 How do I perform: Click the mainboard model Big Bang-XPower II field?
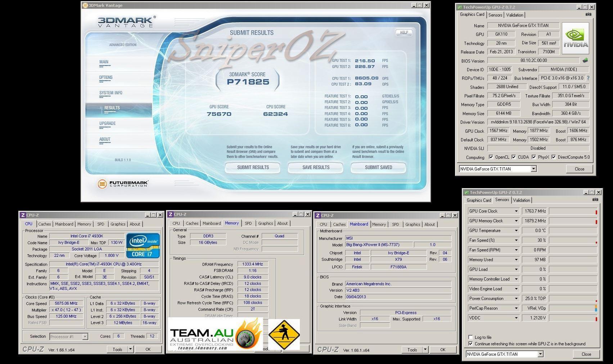[379, 245]
